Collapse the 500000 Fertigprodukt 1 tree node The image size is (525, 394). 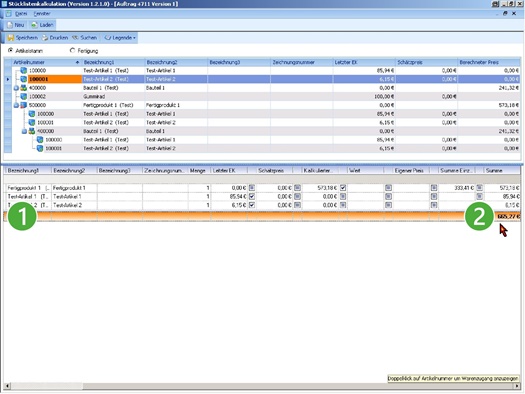(16, 105)
